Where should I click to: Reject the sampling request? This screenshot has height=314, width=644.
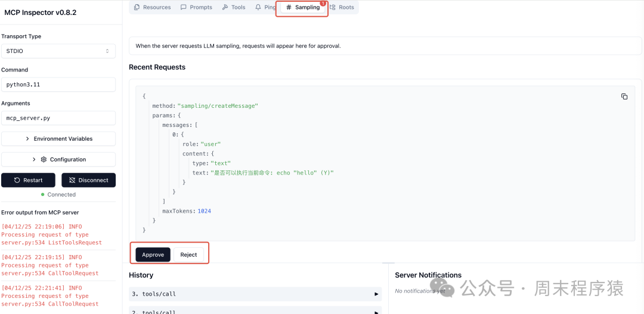click(x=188, y=254)
